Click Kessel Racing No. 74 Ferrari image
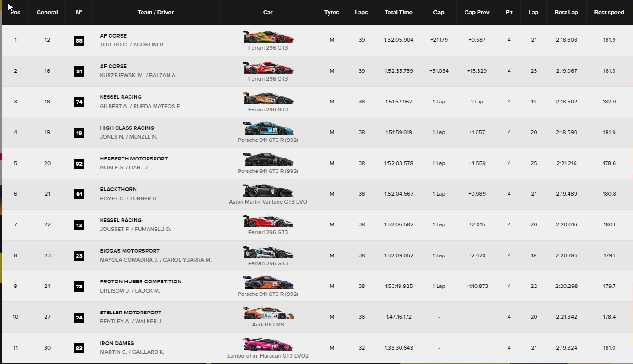633x364 pixels. click(x=268, y=98)
